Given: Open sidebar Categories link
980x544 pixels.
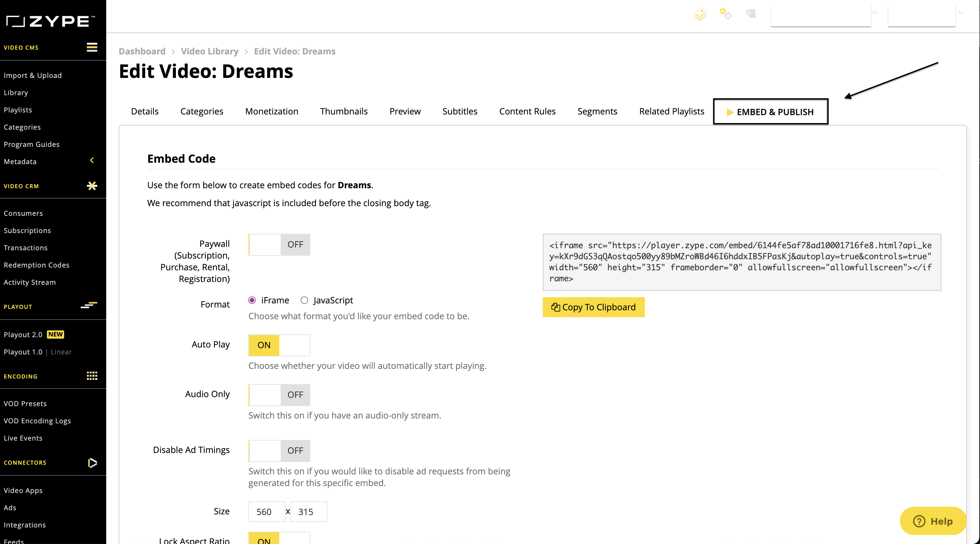Looking at the screenshot, I should click(x=22, y=127).
